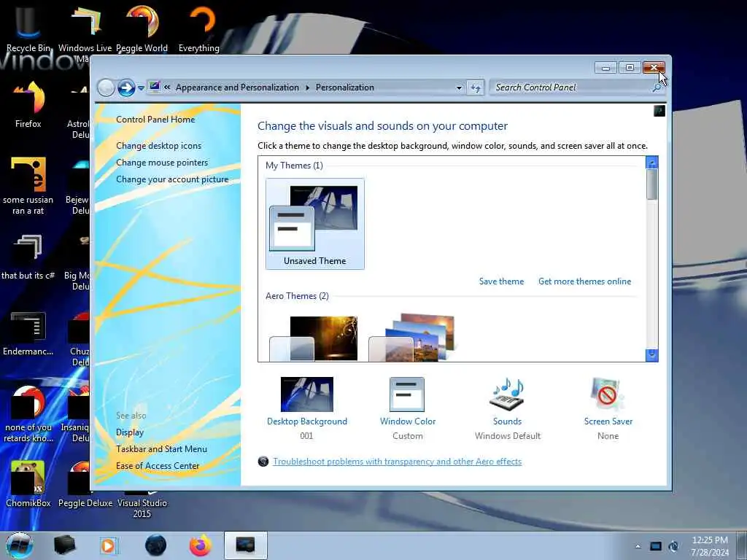Click the Personalization breadcrumb
Image resolution: width=747 pixels, height=560 pixels.
[344, 87]
